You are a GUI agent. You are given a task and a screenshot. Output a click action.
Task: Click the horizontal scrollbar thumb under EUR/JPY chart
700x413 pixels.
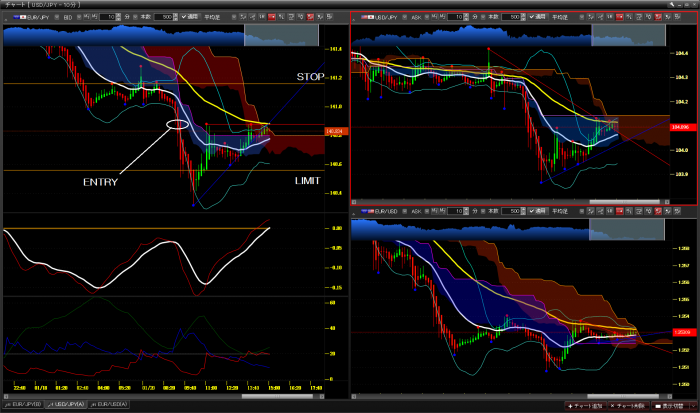click(x=277, y=396)
